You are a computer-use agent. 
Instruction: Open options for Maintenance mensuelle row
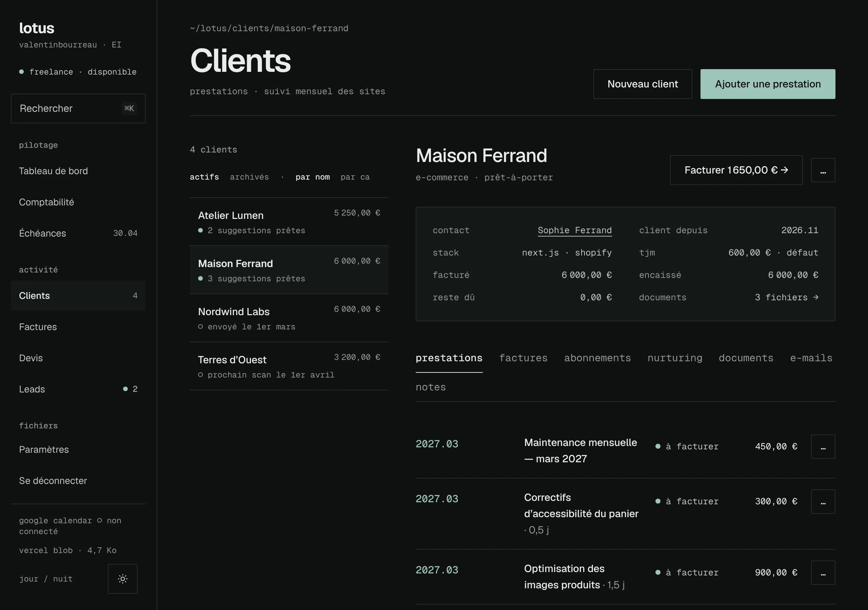[x=823, y=447]
